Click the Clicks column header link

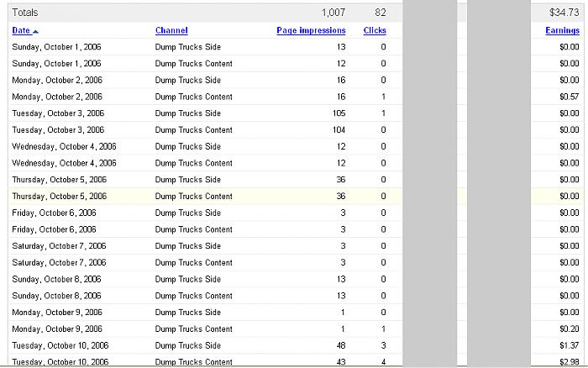coord(375,31)
